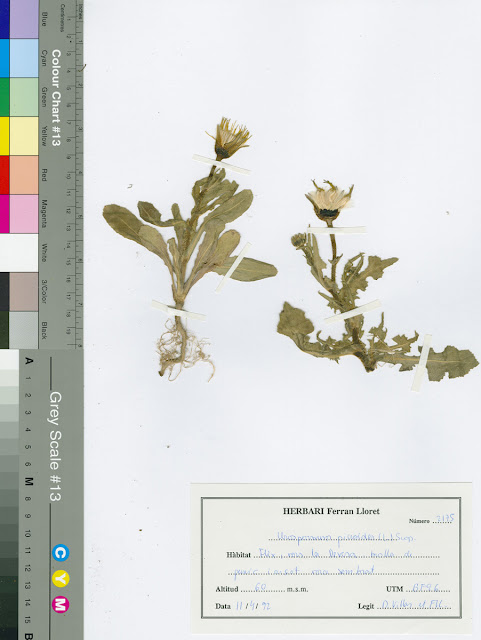
Task: Click the 'Yellow' label on colour chart
Action: (x=44, y=136)
